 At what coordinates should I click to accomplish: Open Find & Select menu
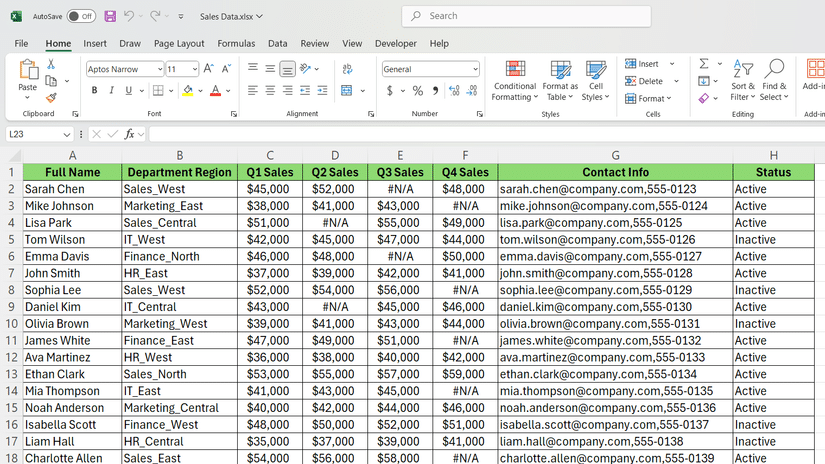click(x=774, y=80)
